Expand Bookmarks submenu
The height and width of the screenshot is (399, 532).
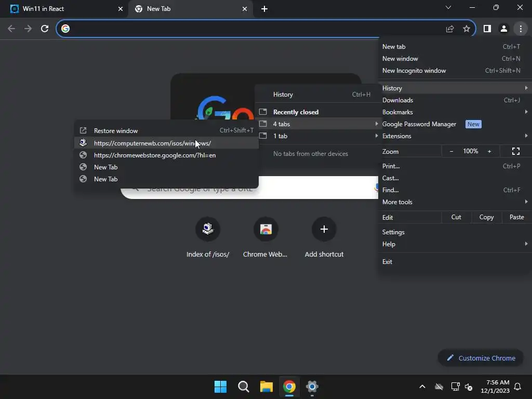click(454, 112)
